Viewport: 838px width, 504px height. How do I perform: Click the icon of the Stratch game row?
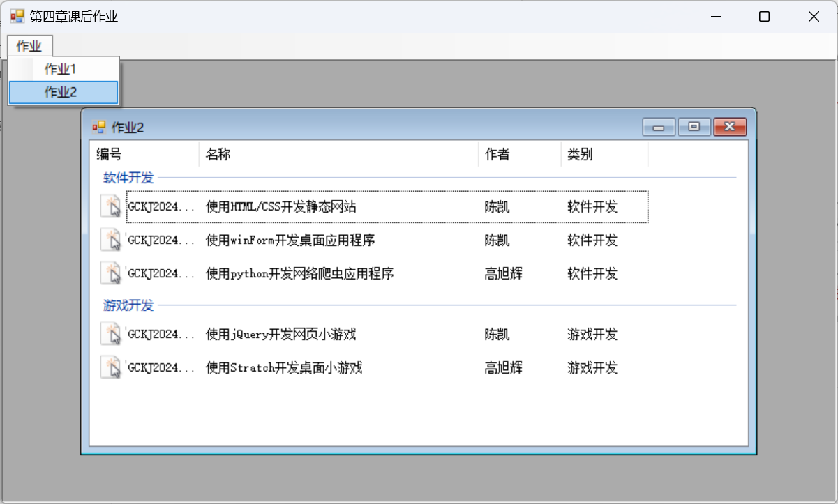tap(111, 367)
